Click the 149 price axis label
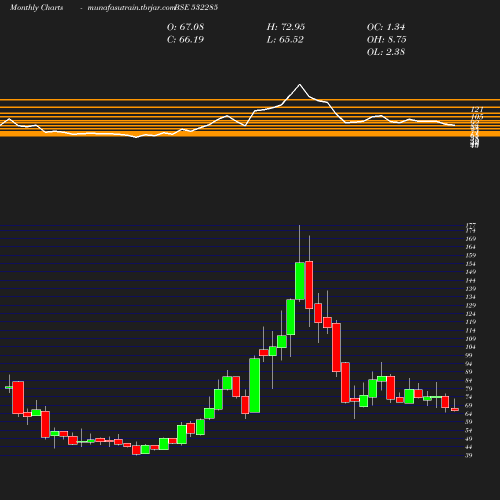 tap(471, 272)
